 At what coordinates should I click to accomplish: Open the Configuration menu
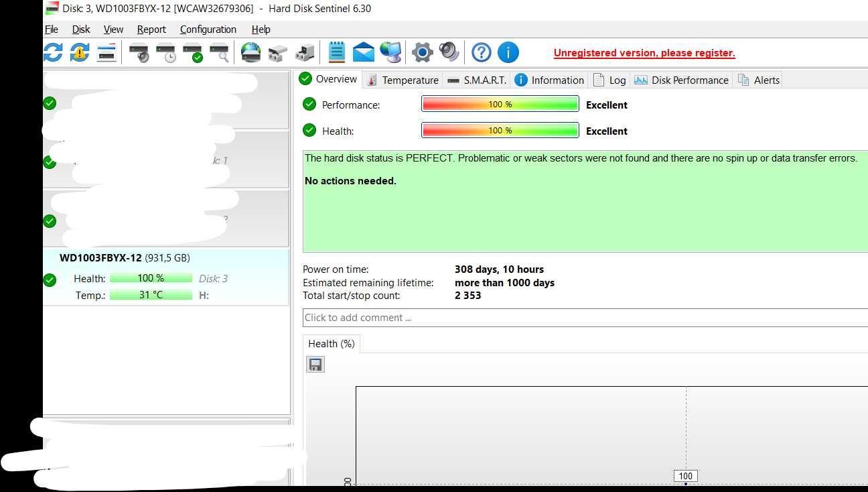(x=208, y=29)
